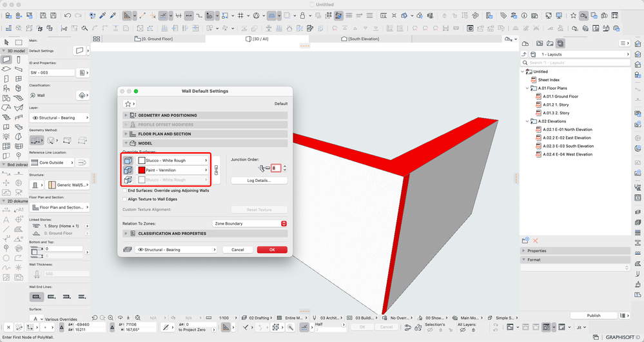Toggle straight wall geometry method
The image size is (644, 342).
coord(36,140)
